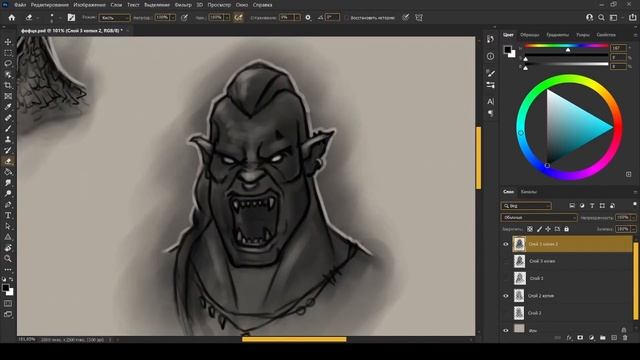The image size is (640, 360).
Task: Click the smoothing options gear
Action: tap(308, 18)
